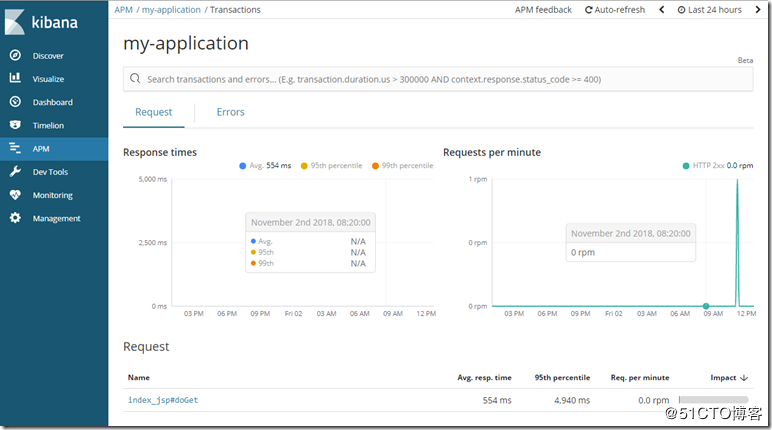The height and width of the screenshot is (430, 772).
Task: Sort table by Name column header
Action: point(139,377)
